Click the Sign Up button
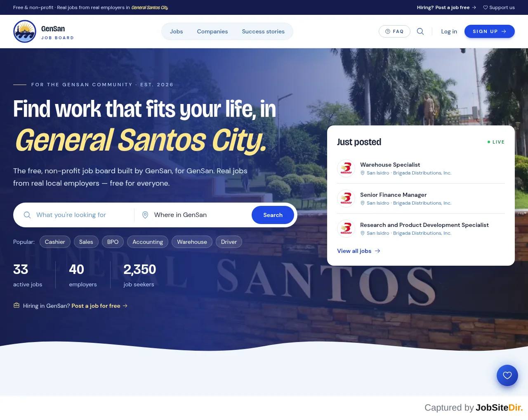 point(490,31)
